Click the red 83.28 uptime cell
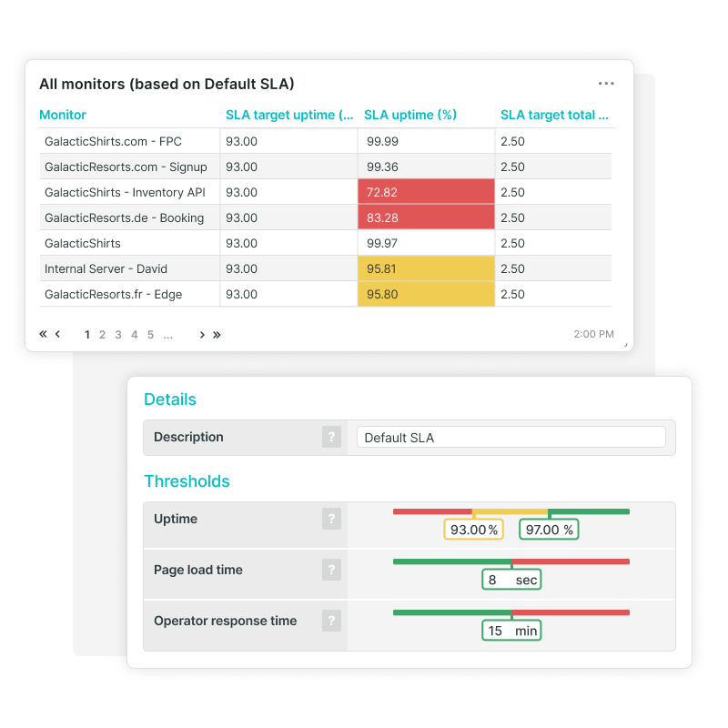The width and height of the screenshot is (728, 728). tap(426, 217)
